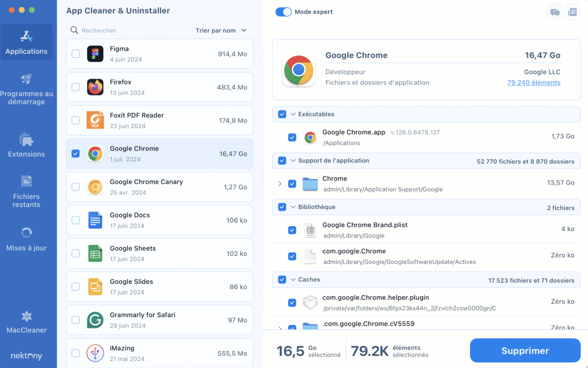The height and width of the screenshot is (368, 588).
Task: Launch MacCleaner from the sidebar
Action: tap(26, 322)
